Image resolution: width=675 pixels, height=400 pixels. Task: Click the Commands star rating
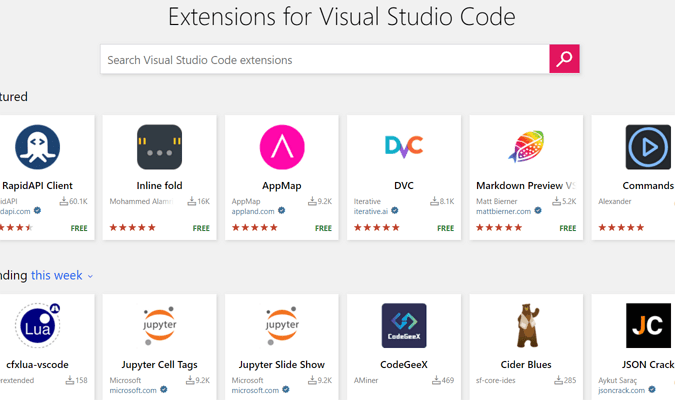click(x=621, y=227)
